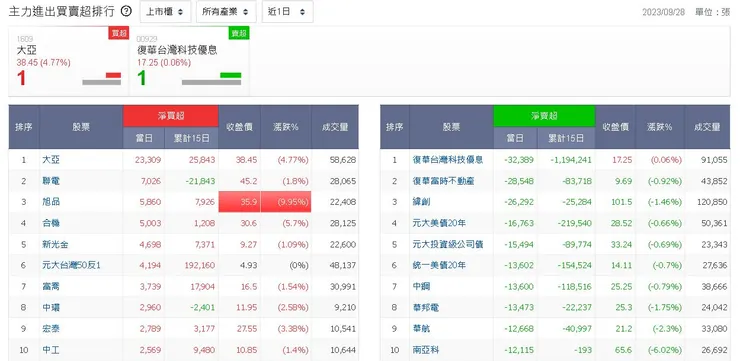Open stock link 合機
Image resolution: width=740 pixels, height=361 pixels.
[x=51, y=223]
